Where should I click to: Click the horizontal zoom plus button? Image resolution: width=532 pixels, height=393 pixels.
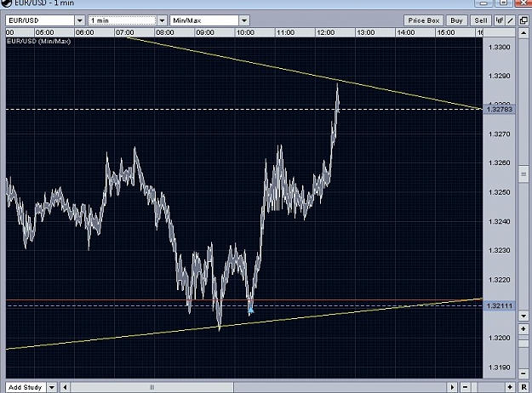[510, 387]
